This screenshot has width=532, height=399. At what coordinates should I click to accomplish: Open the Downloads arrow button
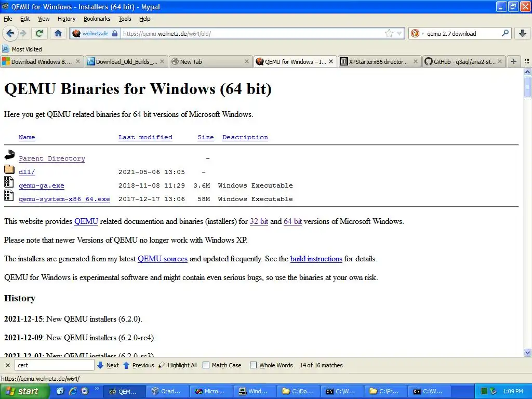point(523,33)
